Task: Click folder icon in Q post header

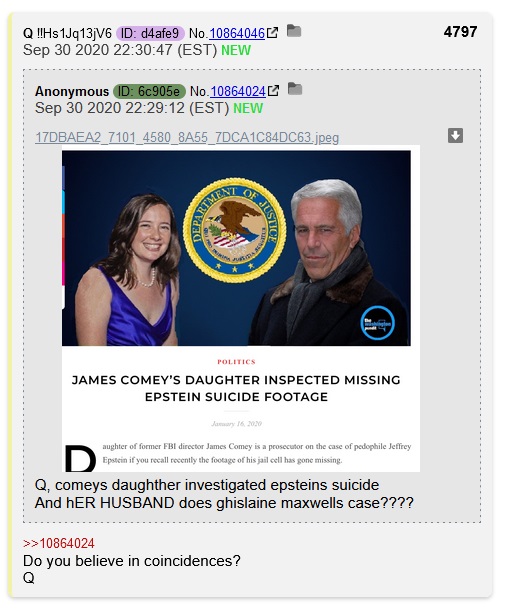Action: pos(294,31)
